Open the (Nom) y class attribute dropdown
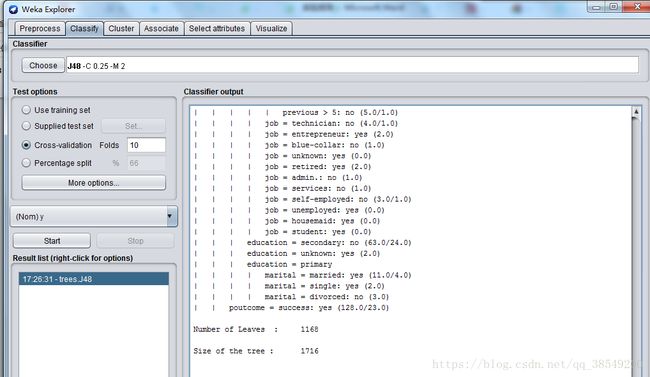Screen dimensions: 650x377 pos(94,216)
